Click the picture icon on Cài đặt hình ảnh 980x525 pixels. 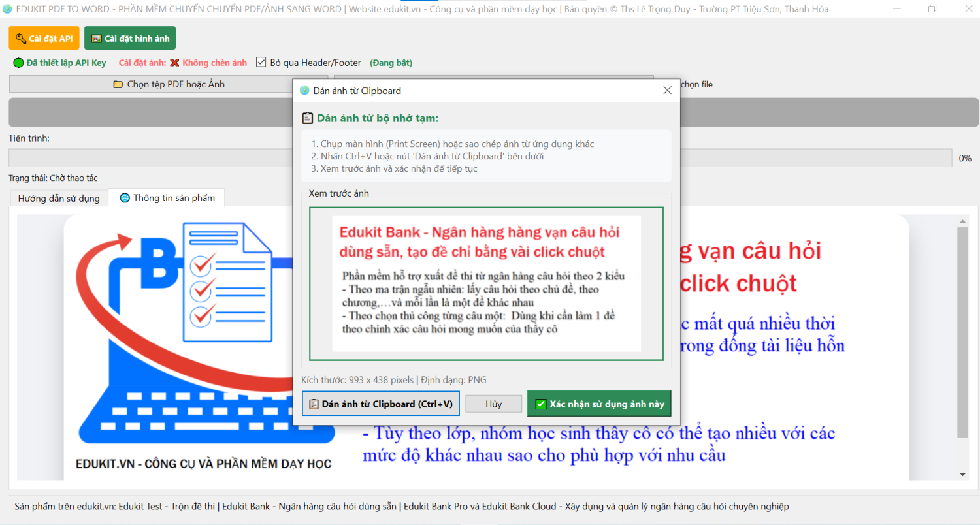click(x=96, y=39)
